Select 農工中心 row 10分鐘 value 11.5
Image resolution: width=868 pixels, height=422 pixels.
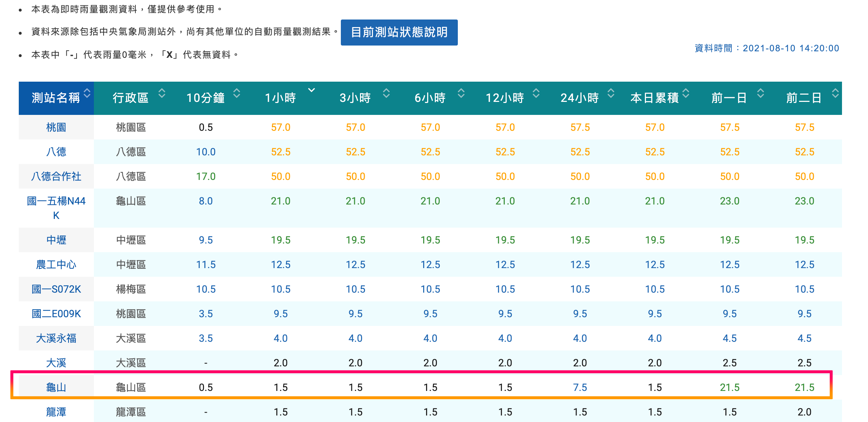[206, 264]
